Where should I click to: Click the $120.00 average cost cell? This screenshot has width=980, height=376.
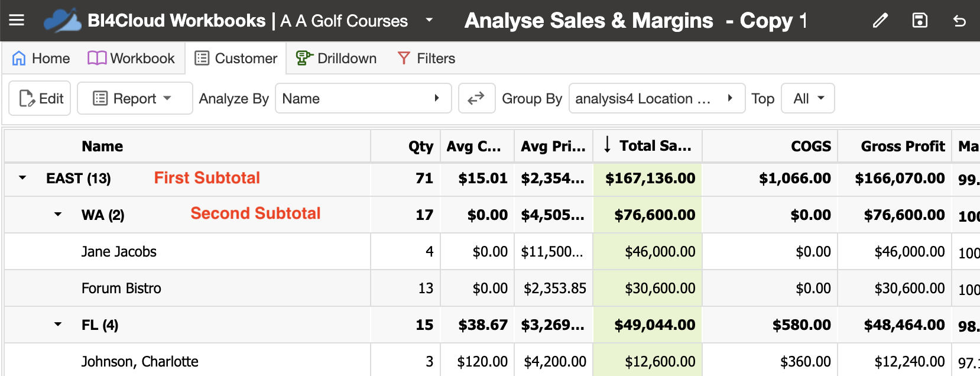(x=478, y=361)
